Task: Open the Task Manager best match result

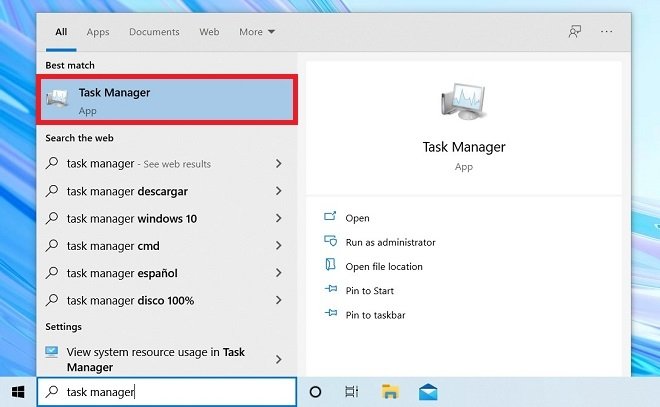Action: [167, 100]
